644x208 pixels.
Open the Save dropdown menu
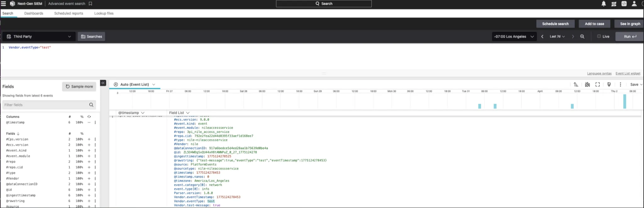point(636,84)
